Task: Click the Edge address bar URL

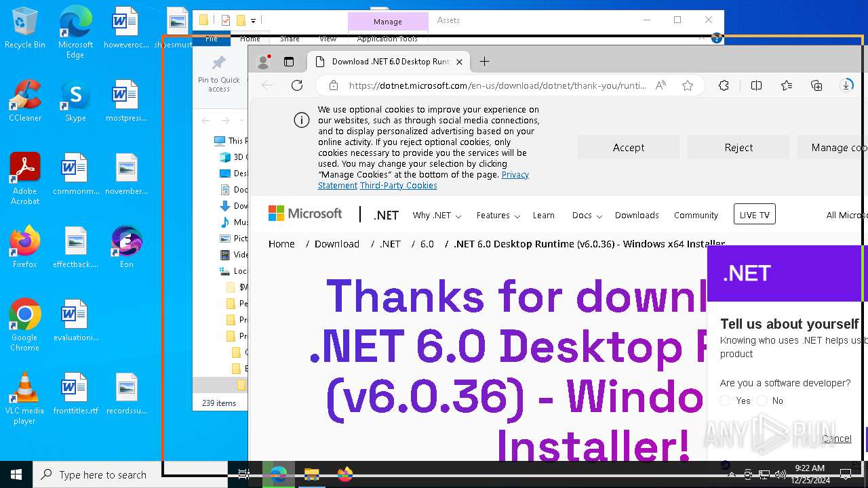Action: [x=497, y=85]
